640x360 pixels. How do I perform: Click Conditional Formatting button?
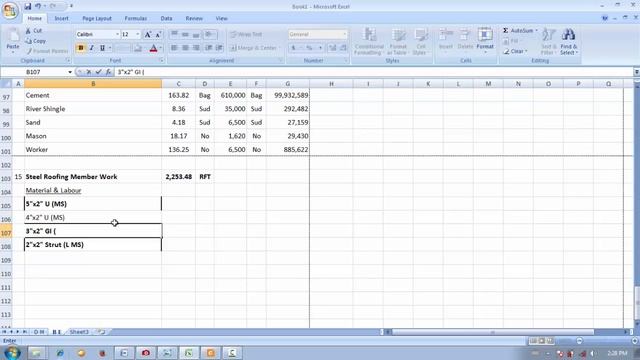point(369,41)
